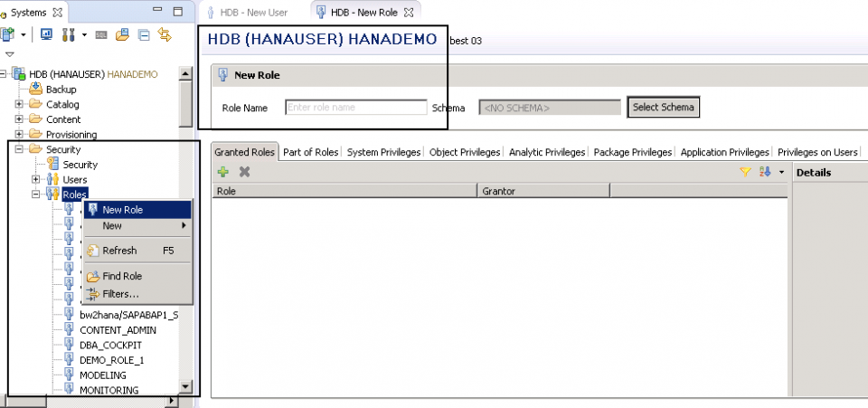This screenshot has height=408, width=868.
Task: Click the Link with Editor arrows icon
Action: click(165, 35)
